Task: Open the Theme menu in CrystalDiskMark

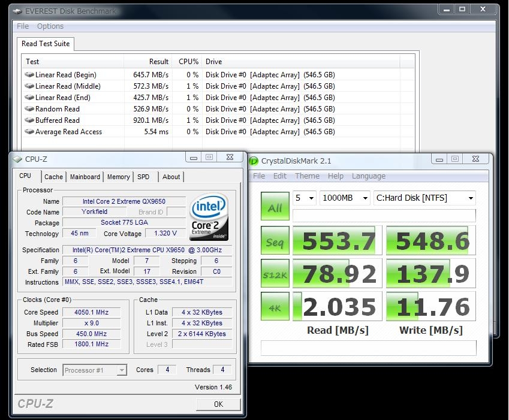Action: (307, 176)
